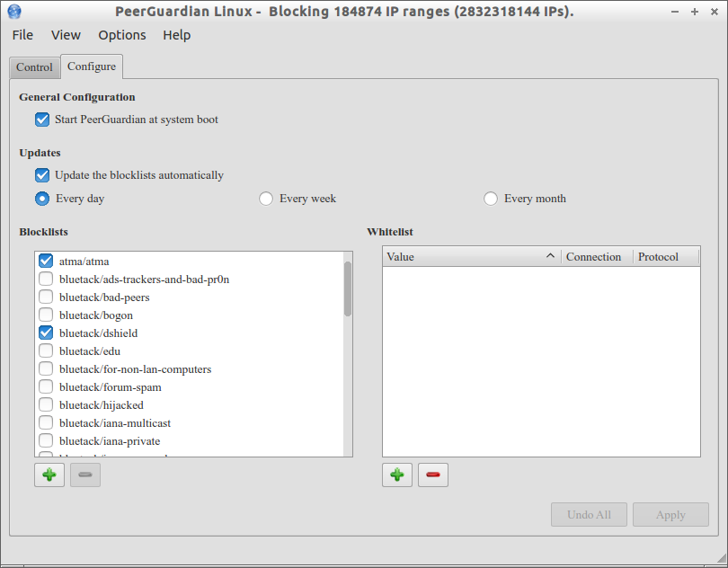This screenshot has height=568, width=728.
Task: Click the Connection column header
Action: [x=597, y=257]
